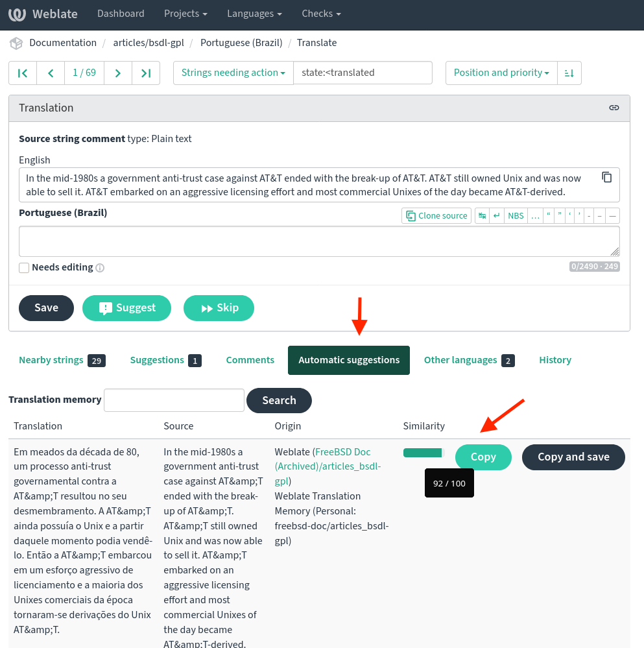Click the Translation memory search field
Screen dimensions: 644x648
(x=174, y=400)
